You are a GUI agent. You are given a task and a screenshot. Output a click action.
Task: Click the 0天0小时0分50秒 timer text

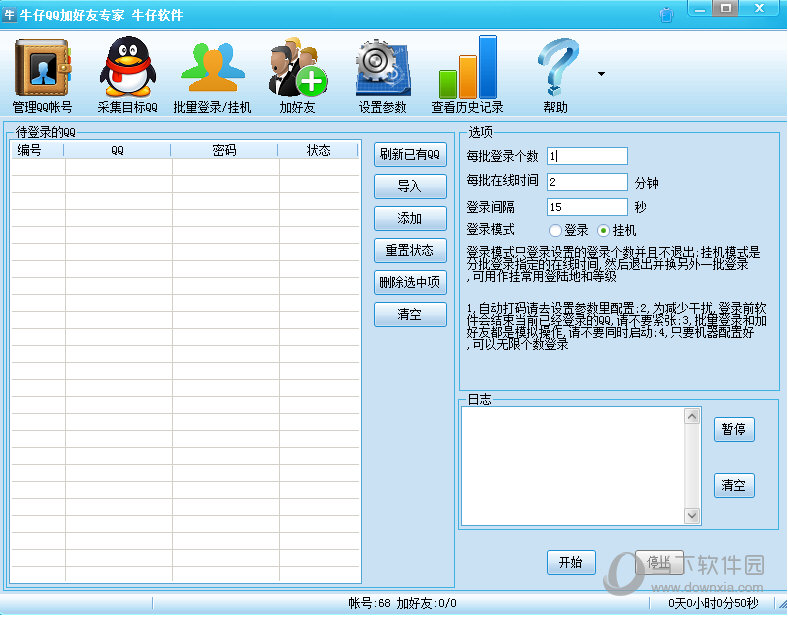tap(713, 603)
